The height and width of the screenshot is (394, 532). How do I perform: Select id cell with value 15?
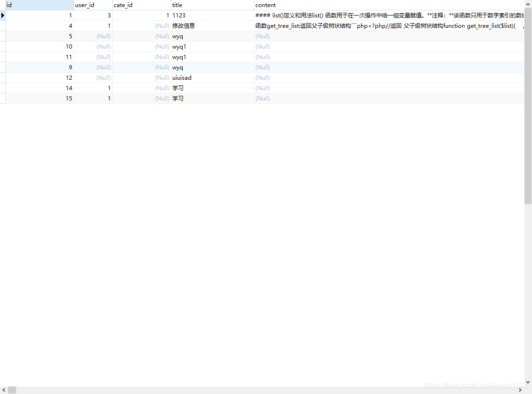(40, 98)
